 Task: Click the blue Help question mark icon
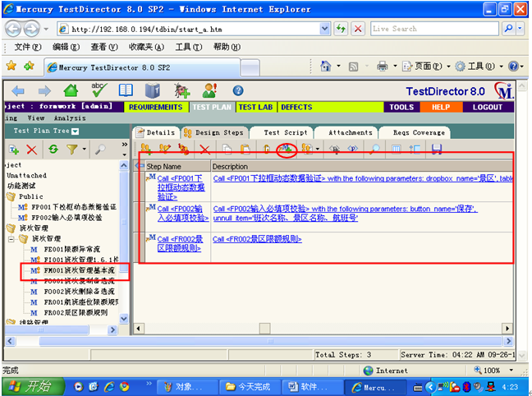[x=238, y=90]
